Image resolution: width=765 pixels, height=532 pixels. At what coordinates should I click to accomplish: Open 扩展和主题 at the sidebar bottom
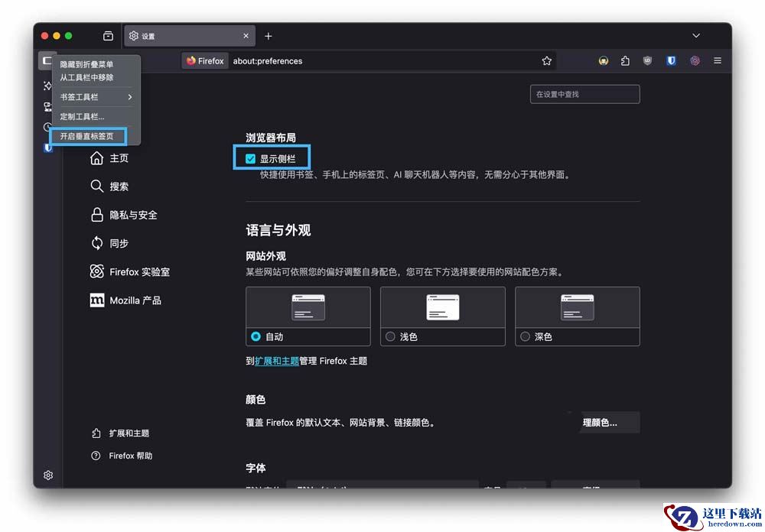(120, 433)
